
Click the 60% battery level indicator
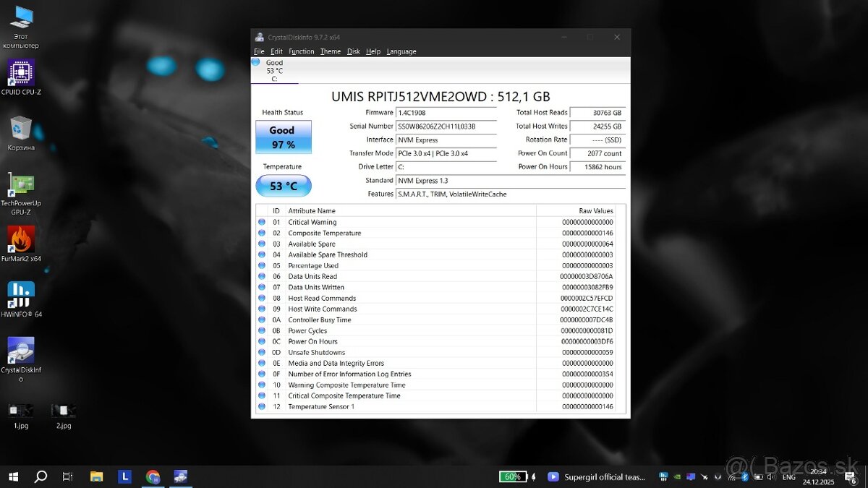(x=513, y=476)
